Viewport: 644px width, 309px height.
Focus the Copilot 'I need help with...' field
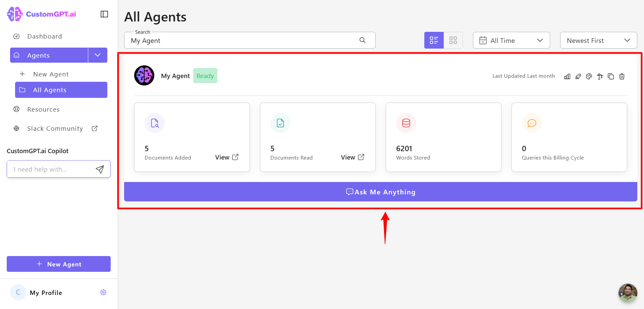[52, 169]
